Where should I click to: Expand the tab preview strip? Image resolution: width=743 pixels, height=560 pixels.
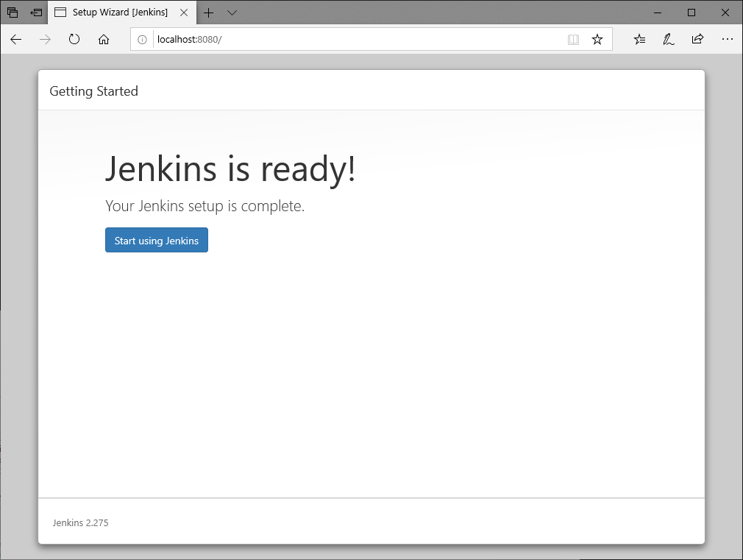point(231,13)
